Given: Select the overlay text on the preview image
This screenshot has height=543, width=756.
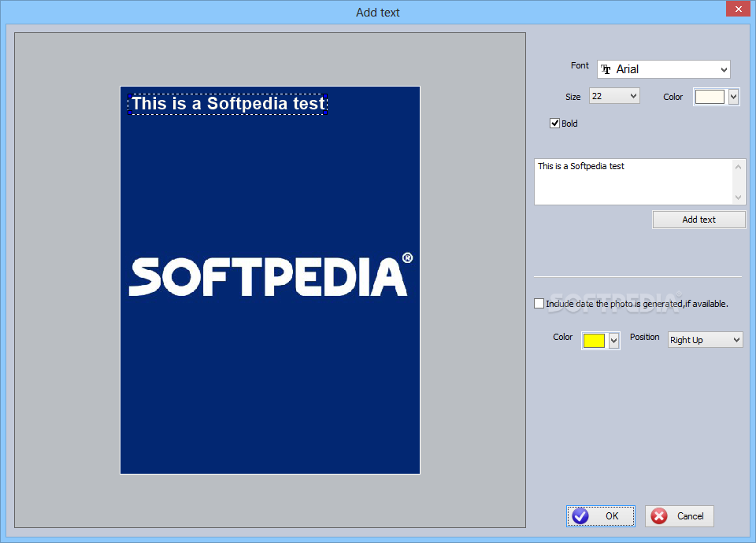Looking at the screenshot, I should [x=228, y=104].
